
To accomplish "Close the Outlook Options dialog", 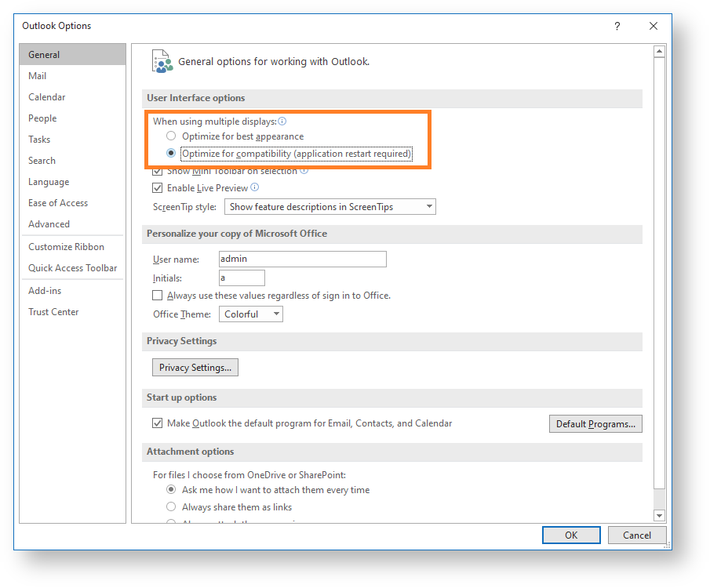I will pos(653,26).
